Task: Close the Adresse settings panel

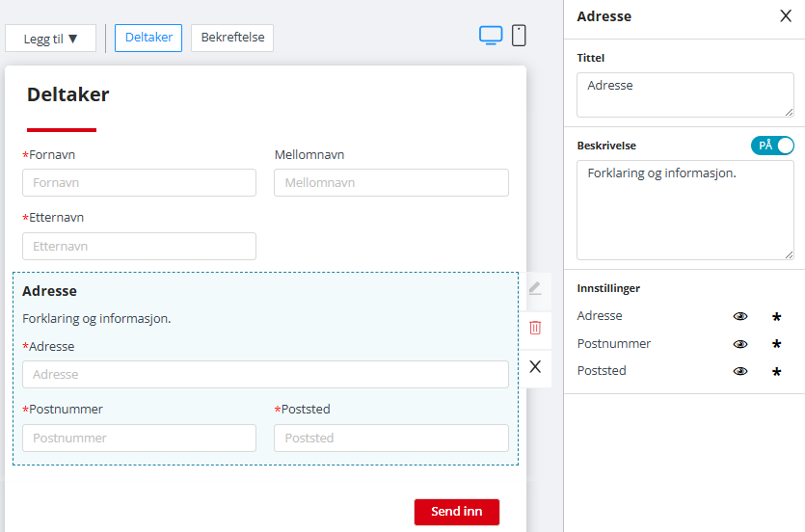Action: (785, 16)
